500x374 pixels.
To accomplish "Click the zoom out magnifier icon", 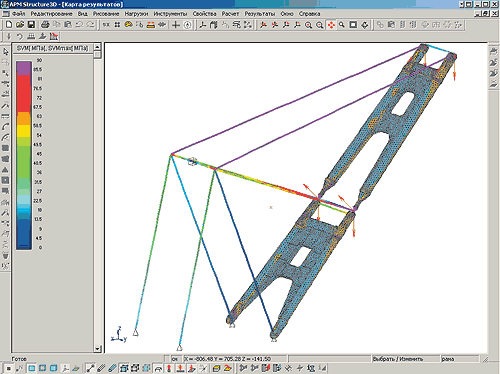I will (320, 25).
